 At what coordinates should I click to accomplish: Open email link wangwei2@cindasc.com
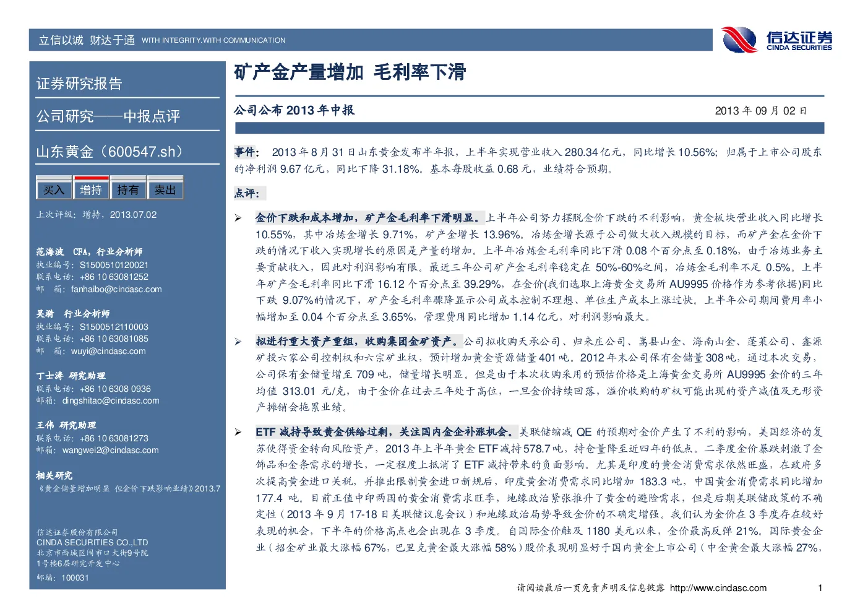[x=110, y=450]
